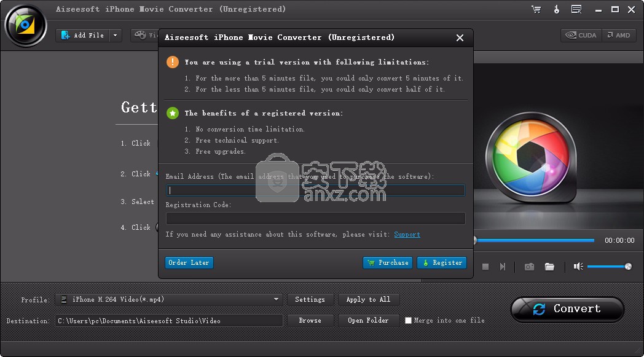644x357 pixels.
Task: Click the Register button
Action: click(x=442, y=262)
